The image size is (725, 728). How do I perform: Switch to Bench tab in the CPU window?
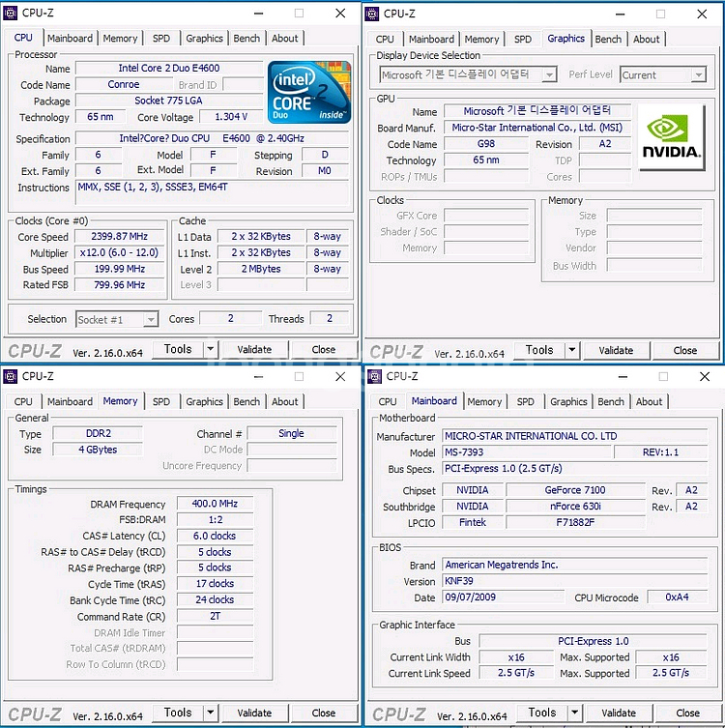(x=246, y=39)
